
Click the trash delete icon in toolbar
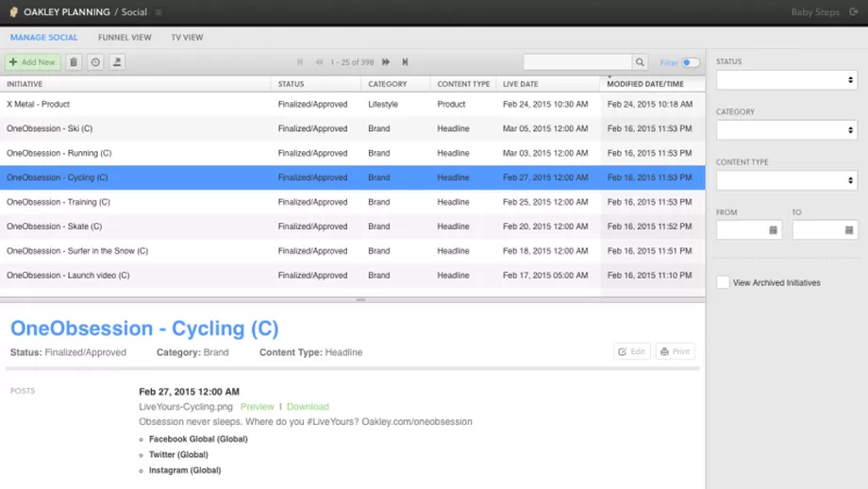tap(74, 62)
